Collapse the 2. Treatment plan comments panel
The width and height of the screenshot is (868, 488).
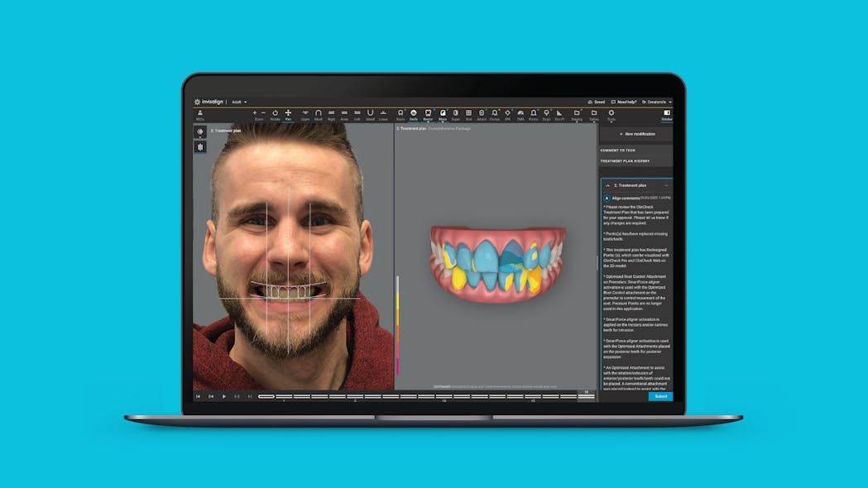tap(608, 184)
